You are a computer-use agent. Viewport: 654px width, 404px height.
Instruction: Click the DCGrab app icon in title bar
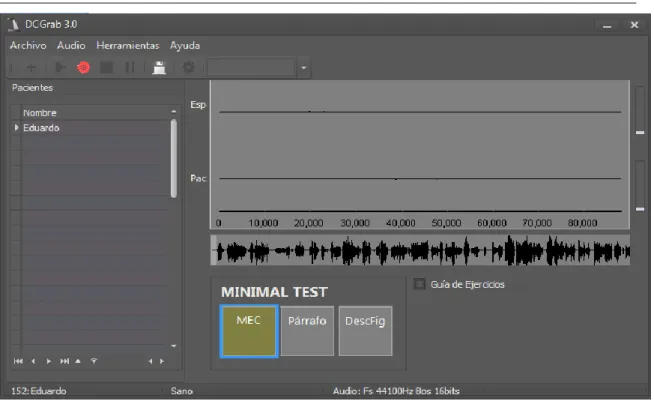(14, 25)
